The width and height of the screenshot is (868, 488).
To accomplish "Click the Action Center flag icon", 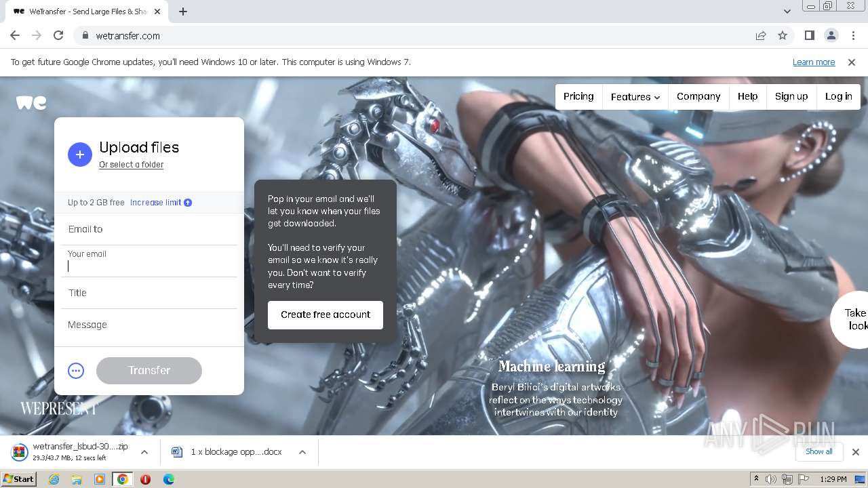I will pos(804,479).
